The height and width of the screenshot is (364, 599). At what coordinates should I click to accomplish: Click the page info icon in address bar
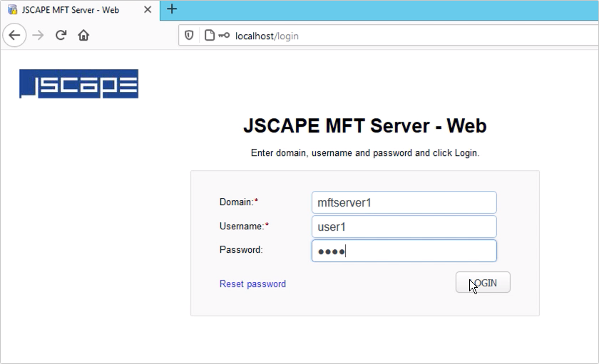(209, 35)
